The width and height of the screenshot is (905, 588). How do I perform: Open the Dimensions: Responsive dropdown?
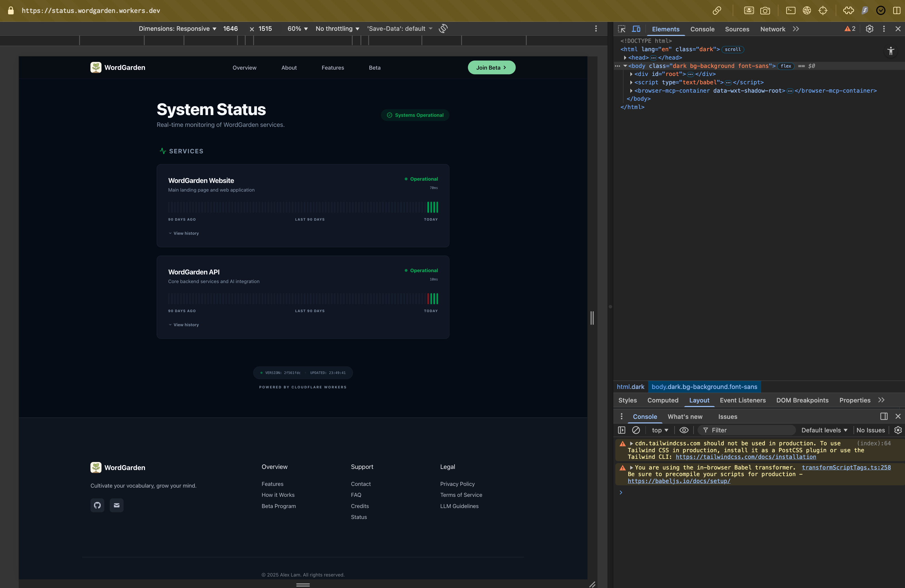tap(177, 28)
